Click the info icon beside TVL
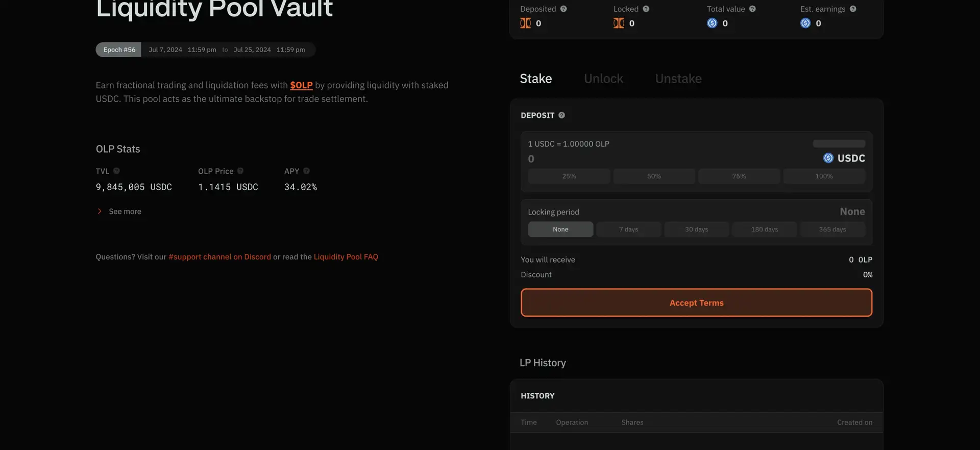980x450 pixels. pos(116,171)
